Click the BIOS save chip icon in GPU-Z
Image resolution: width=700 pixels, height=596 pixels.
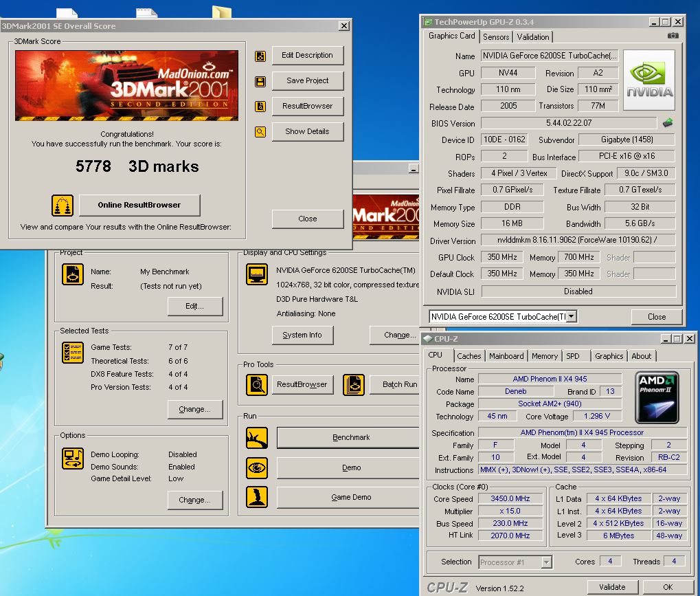pyautogui.click(x=668, y=122)
